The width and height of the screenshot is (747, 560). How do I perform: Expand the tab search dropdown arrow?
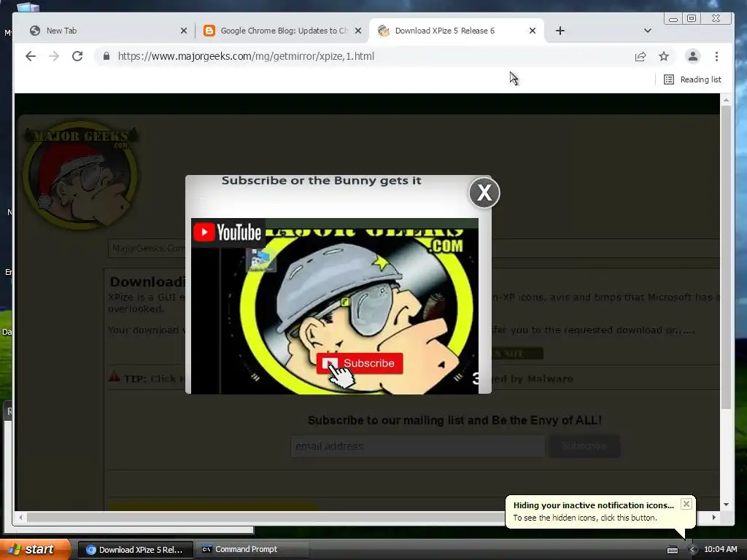(648, 31)
